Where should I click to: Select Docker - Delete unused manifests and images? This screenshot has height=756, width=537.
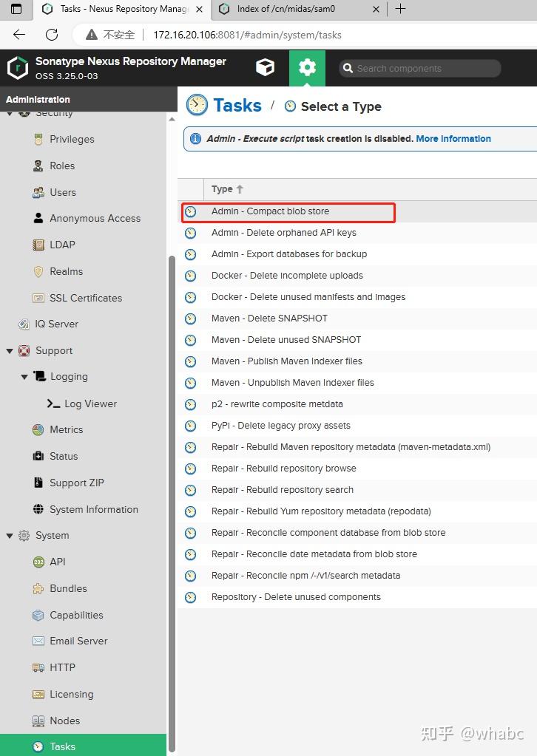coord(357,297)
